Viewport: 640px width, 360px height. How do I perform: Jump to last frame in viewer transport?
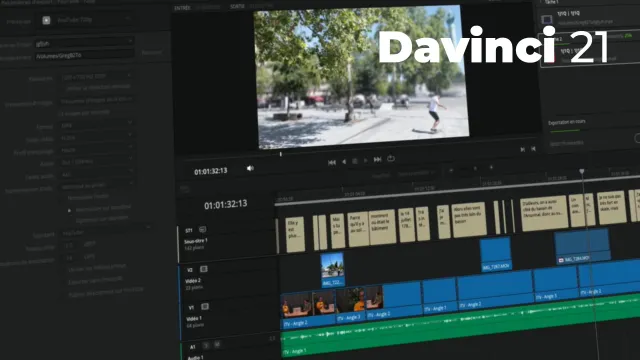pos(378,159)
